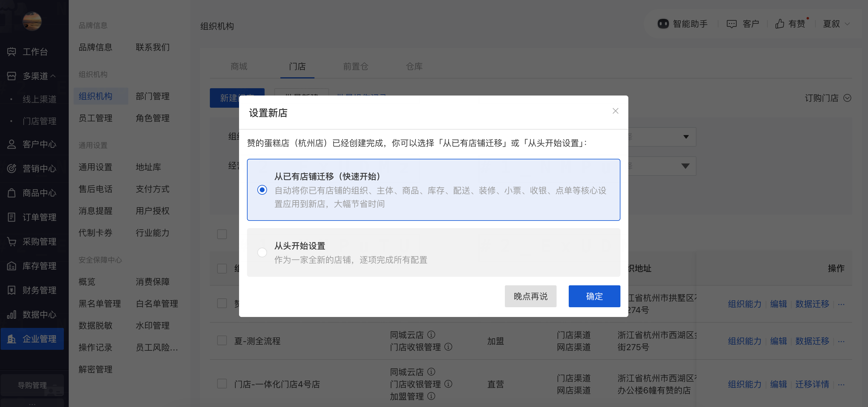Click the 确定 confirm button
The image size is (868, 407).
[x=594, y=296]
